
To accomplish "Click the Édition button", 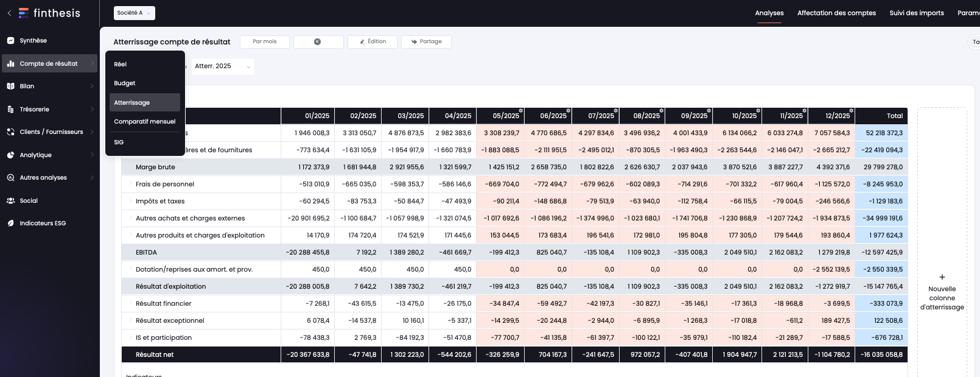I will (x=373, y=41).
